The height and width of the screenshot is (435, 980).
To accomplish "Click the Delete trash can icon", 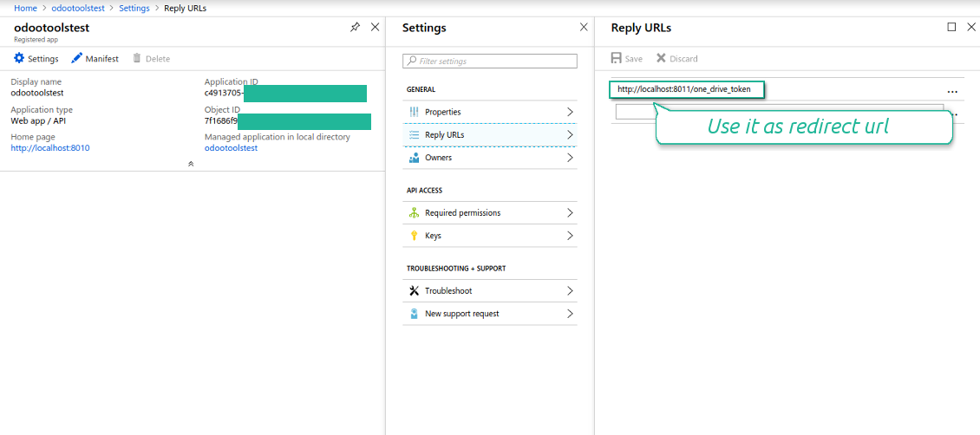I will (x=137, y=58).
